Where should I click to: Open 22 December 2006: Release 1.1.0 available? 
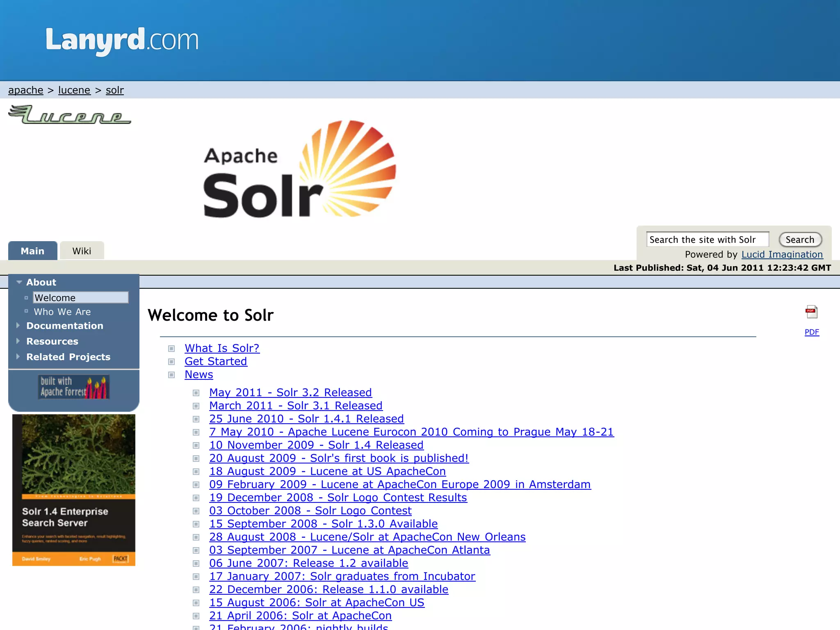[x=329, y=589]
